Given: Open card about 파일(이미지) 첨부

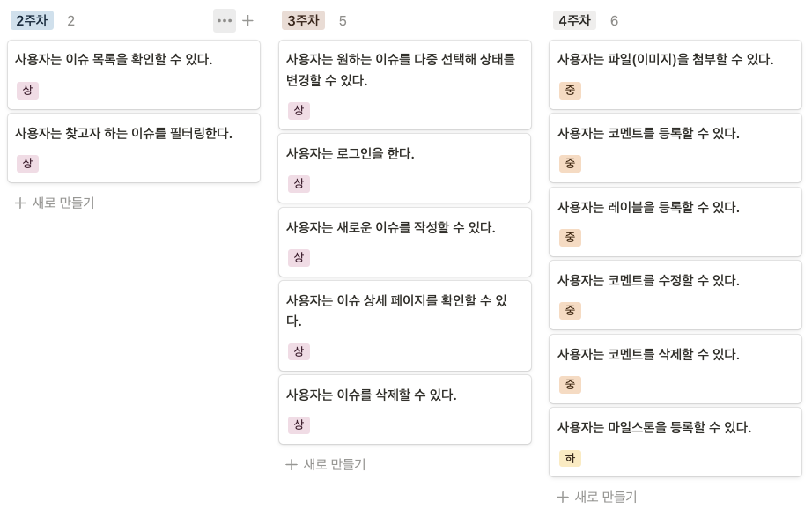Looking at the screenshot, I should coord(675,75).
